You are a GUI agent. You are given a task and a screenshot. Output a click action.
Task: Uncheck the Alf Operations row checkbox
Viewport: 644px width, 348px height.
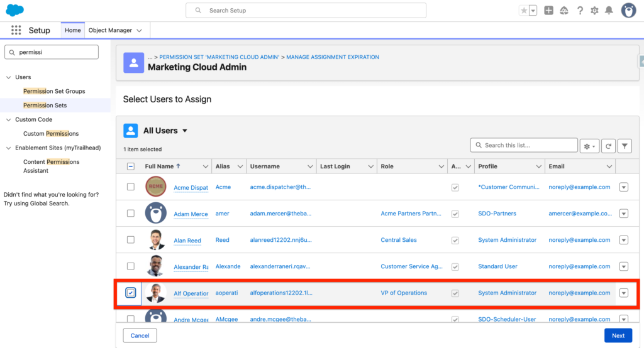pos(131,293)
